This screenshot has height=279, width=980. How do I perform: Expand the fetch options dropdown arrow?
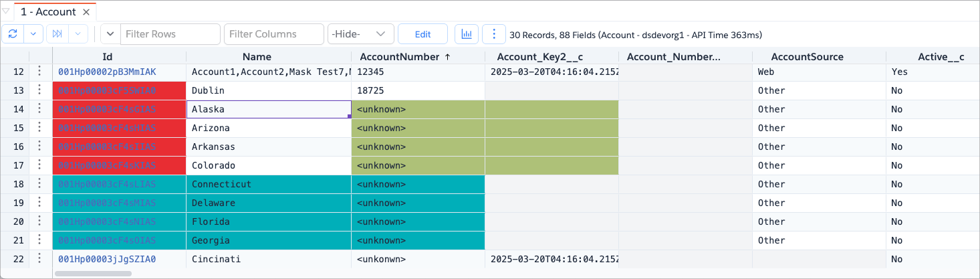tap(79, 34)
